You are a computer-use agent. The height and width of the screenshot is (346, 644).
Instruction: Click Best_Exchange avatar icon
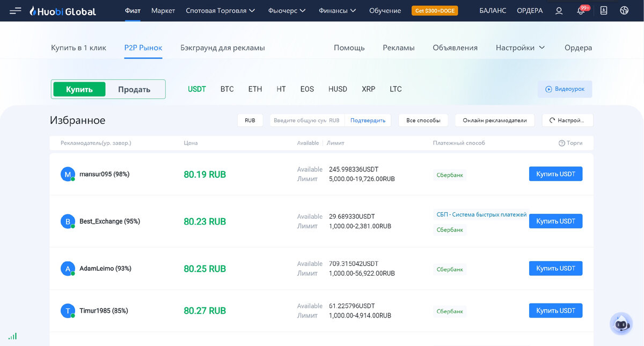[68, 221]
